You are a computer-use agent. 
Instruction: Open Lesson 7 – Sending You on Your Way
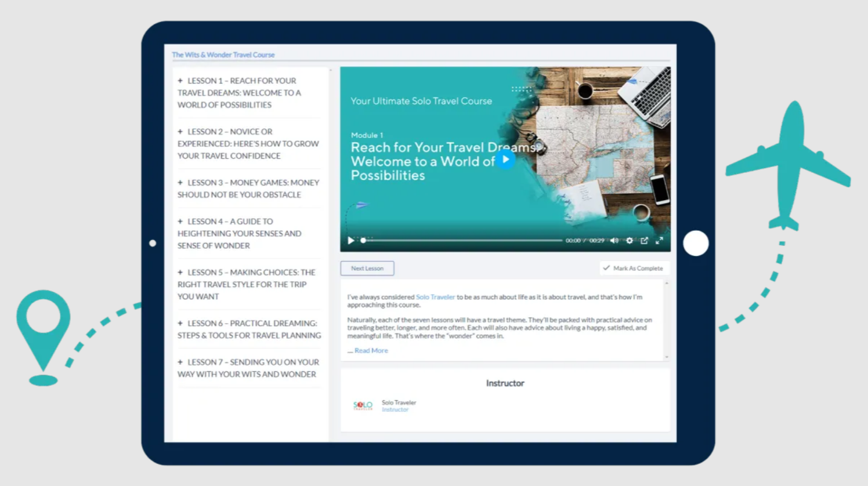(x=248, y=368)
